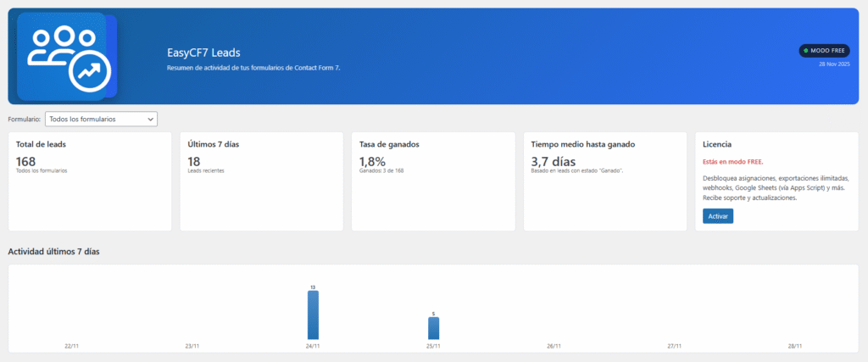This screenshot has width=868, height=362.
Task: Click the 28 Nov 2025 date text
Action: pos(833,64)
